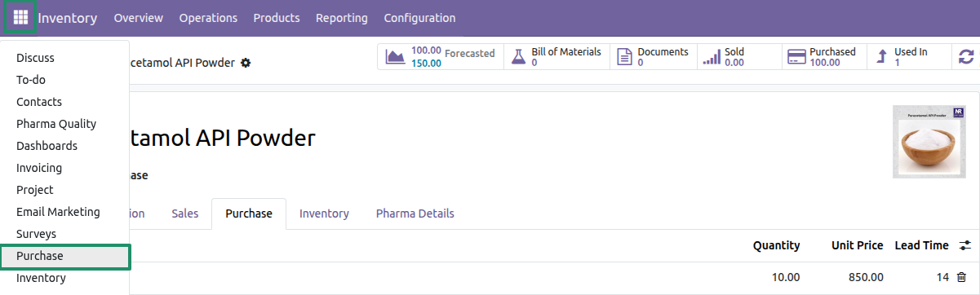This screenshot has height=295, width=980.
Task: Open the apps grid menu icon
Action: point(20,17)
